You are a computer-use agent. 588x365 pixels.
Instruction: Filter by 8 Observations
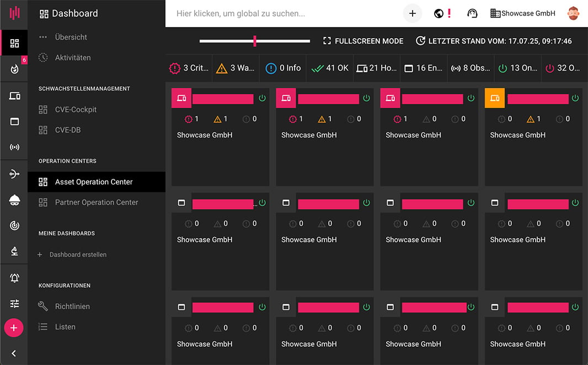471,68
